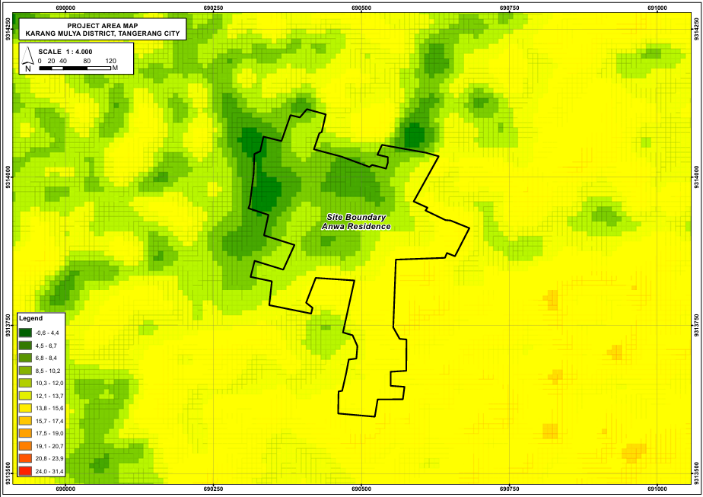Pick the yellow 13,8 - 15,6 swatch
The width and height of the screenshot is (703, 497).
[25, 408]
